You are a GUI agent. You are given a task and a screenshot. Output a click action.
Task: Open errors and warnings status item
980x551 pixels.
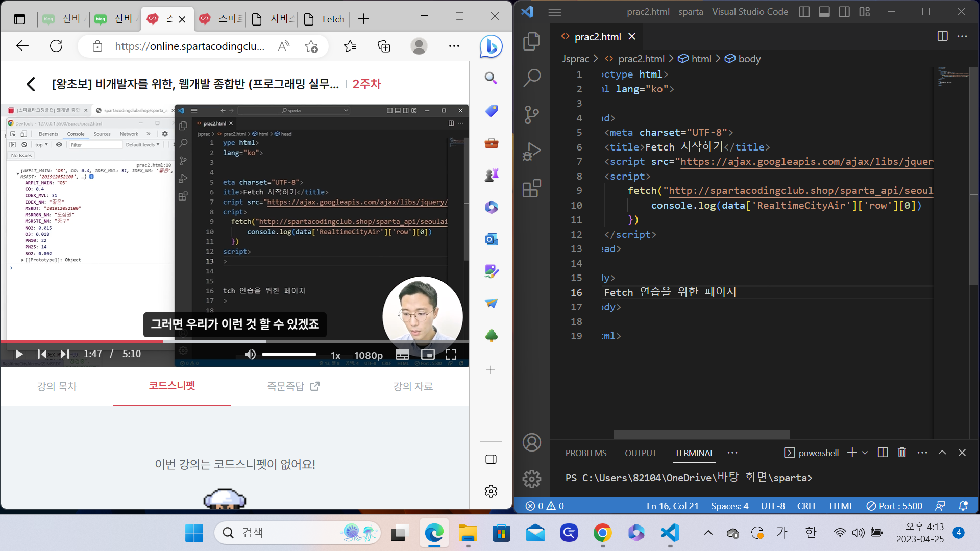click(x=545, y=506)
